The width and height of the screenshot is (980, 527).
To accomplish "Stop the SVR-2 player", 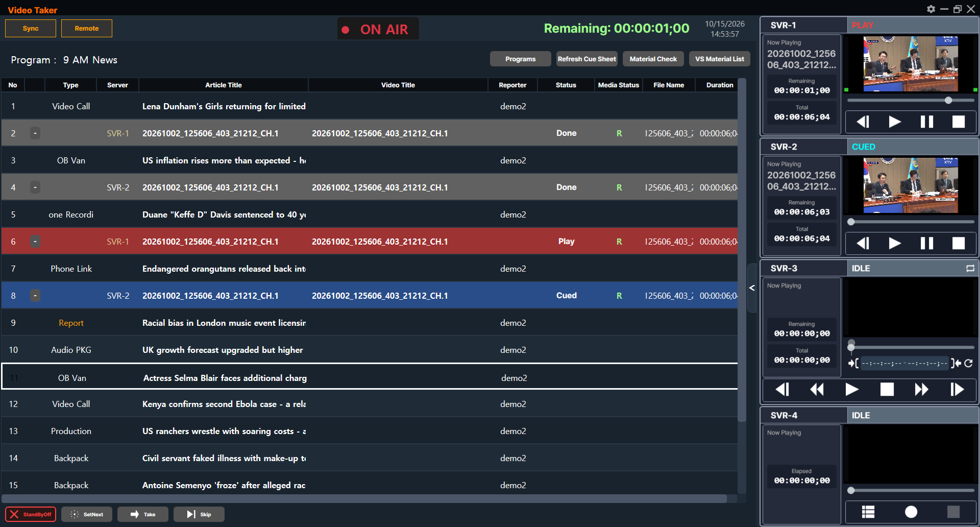I will [x=959, y=243].
